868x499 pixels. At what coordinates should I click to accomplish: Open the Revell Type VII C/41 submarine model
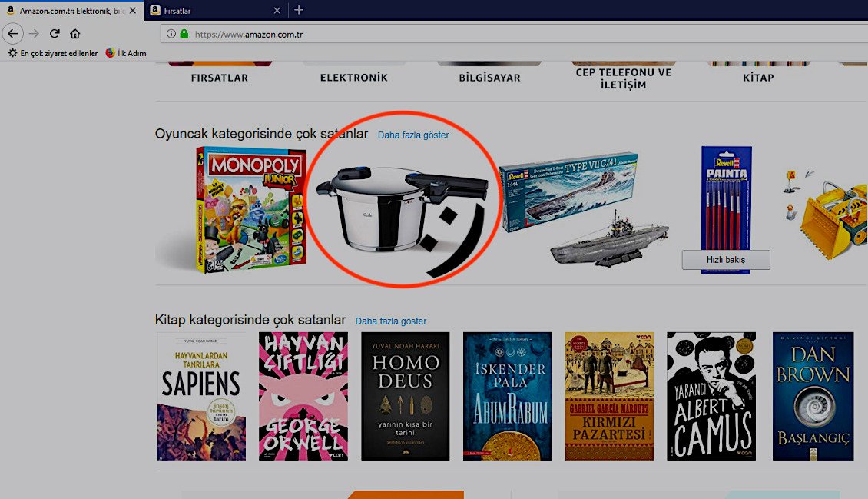[584, 209]
